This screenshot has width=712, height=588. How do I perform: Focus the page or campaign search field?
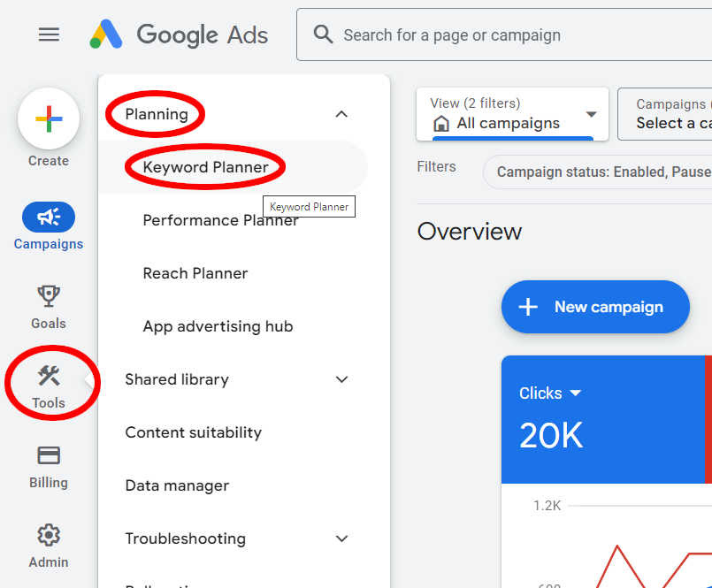point(504,34)
